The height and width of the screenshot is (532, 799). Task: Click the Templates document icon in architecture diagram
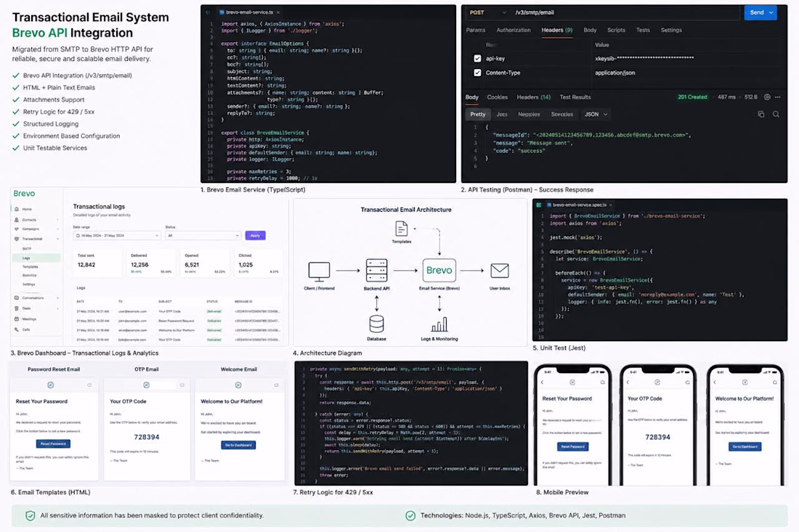click(x=402, y=229)
